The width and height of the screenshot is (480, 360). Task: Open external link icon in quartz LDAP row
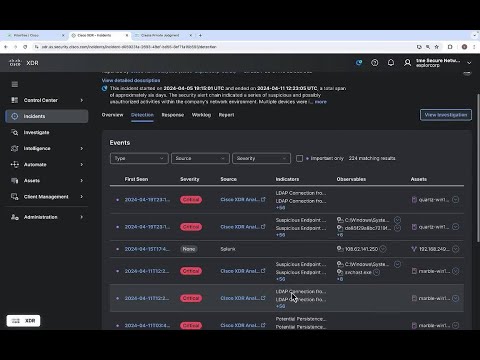pyautogui.click(x=263, y=199)
